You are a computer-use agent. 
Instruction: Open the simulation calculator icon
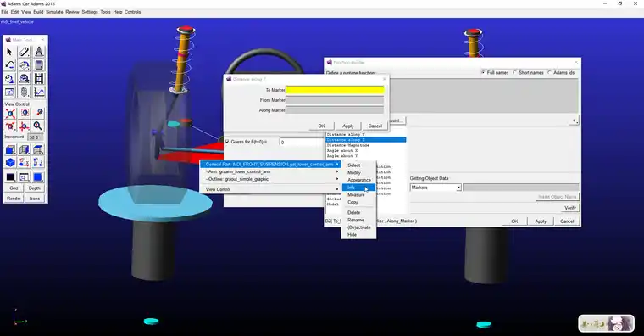[39, 65]
